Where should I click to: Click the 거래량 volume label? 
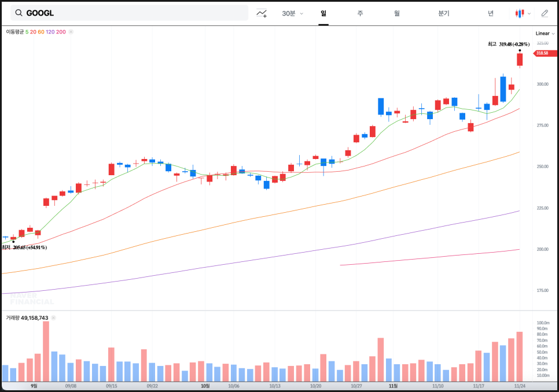(13, 317)
